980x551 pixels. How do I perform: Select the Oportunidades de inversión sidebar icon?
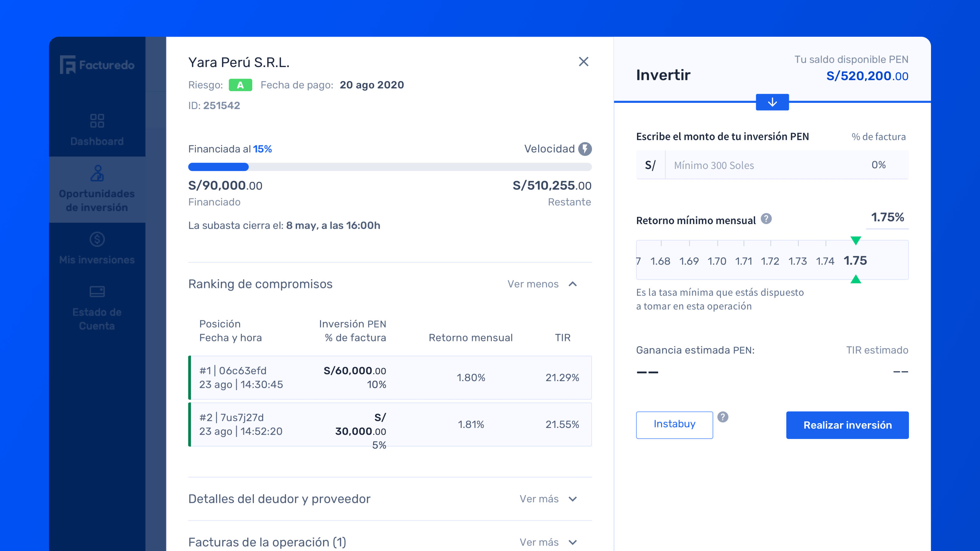[x=97, y=173]
